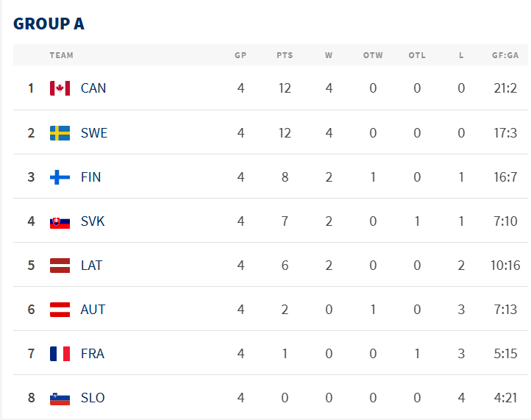Open the LAT team link
The image size is (531, 420).
tap(92, 266)
